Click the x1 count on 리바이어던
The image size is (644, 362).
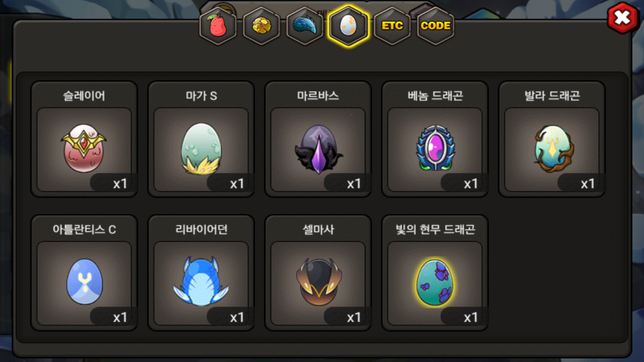click(237, 317)
